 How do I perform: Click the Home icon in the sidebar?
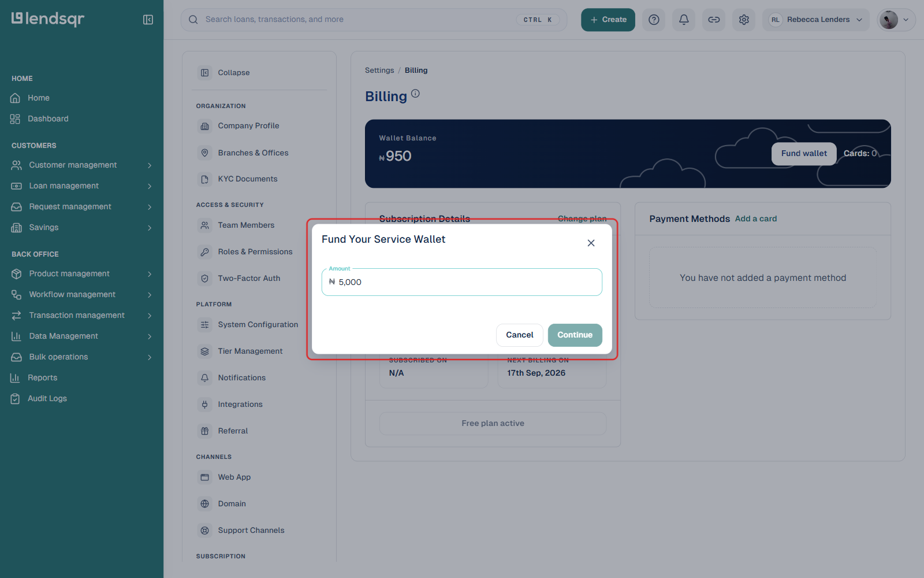[16, 98]
